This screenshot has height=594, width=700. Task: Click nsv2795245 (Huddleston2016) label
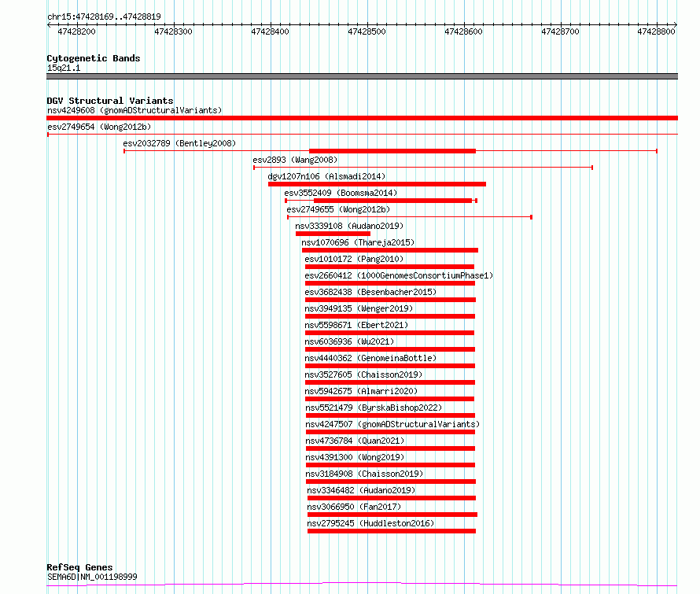(370, 523)
